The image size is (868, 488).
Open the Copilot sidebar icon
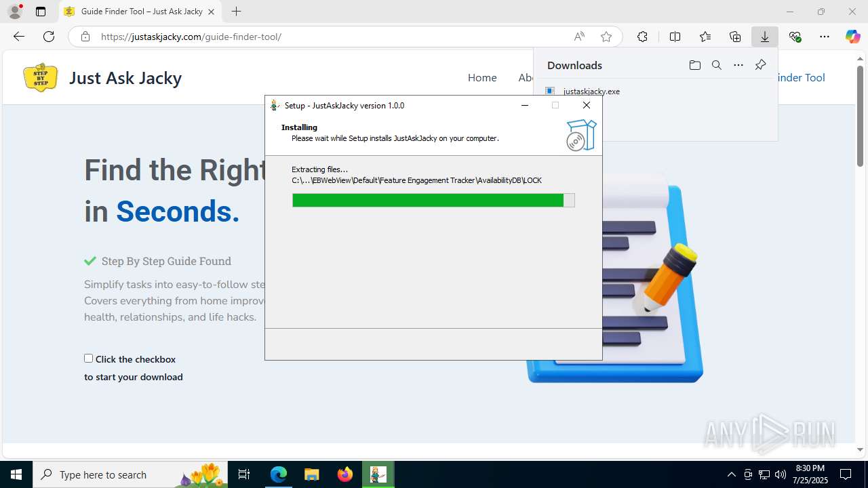coord(852,37)
